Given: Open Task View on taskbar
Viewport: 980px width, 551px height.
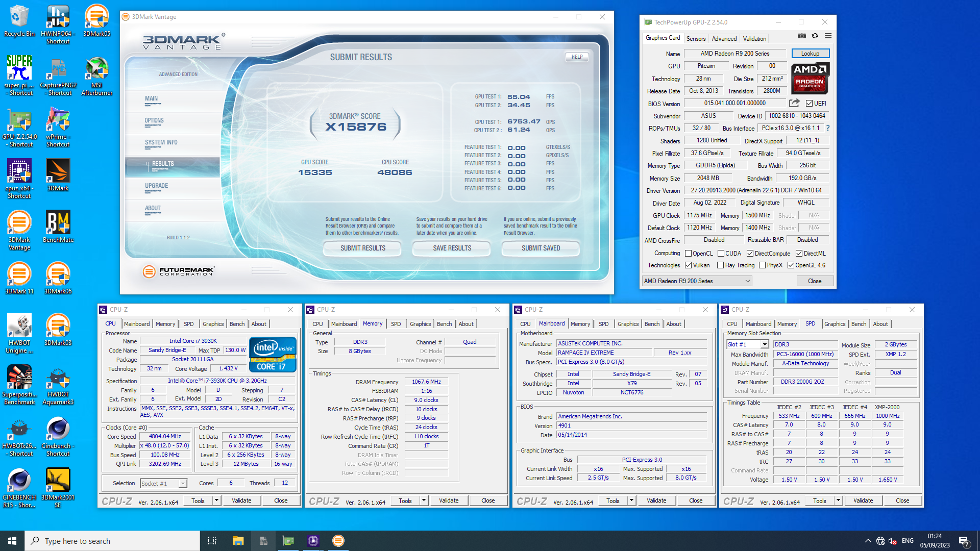Looking at the screenshot, I should (212, 541).
